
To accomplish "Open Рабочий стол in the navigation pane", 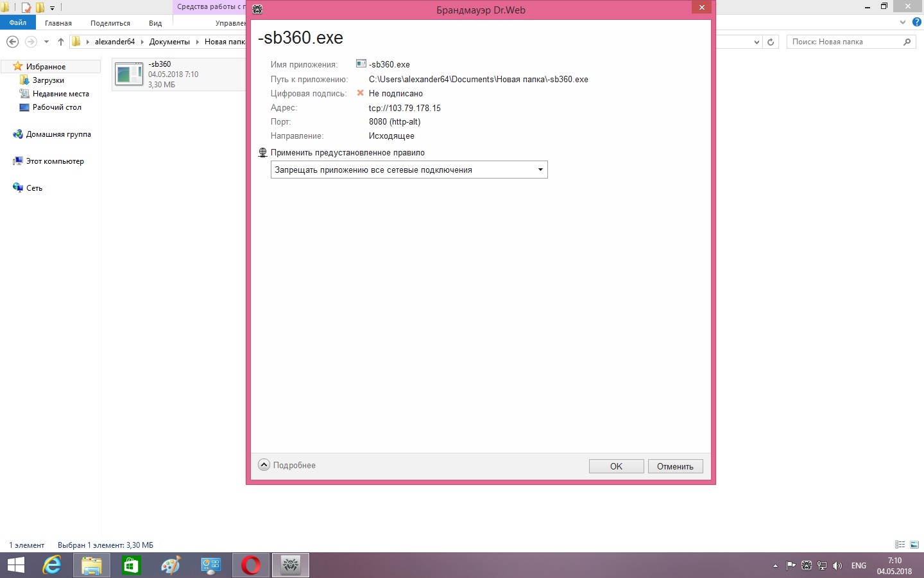I will click(56, 107).
